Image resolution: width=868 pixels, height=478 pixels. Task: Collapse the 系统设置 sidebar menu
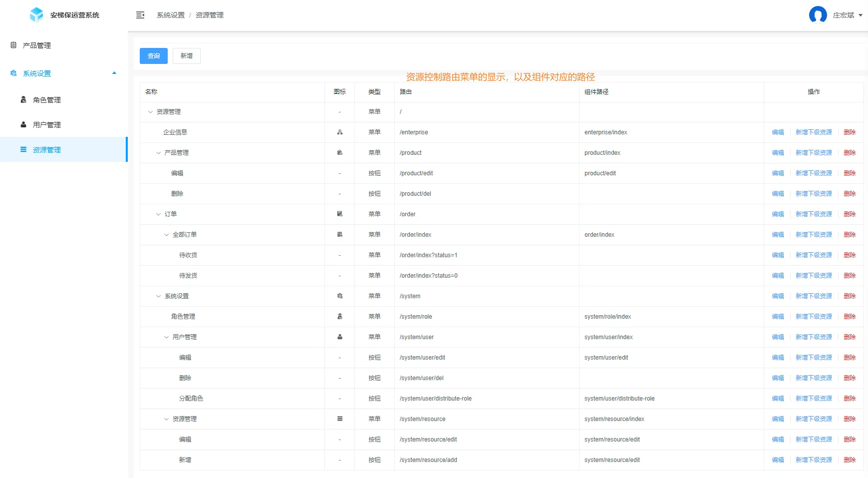114,73
